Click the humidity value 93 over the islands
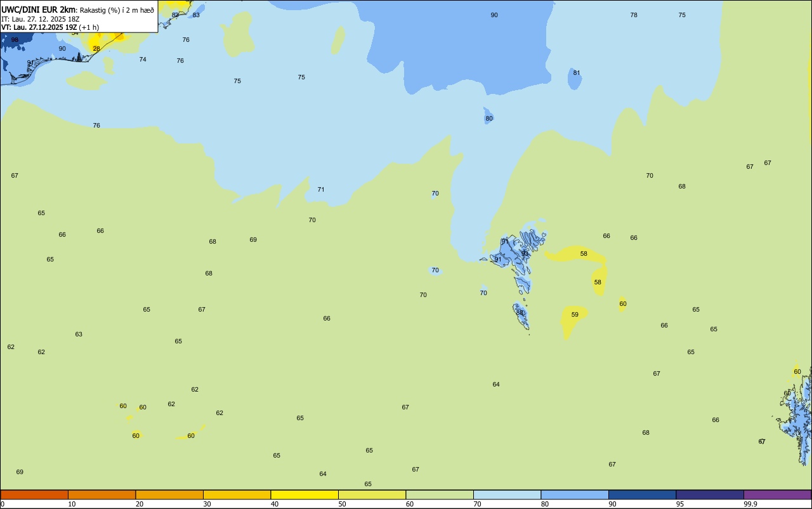 525,254
